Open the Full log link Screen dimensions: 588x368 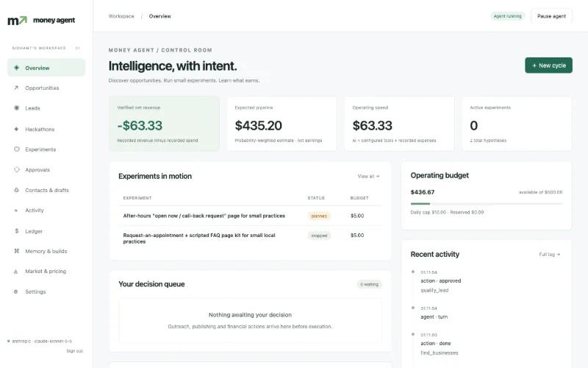click(x=549, y=254)
